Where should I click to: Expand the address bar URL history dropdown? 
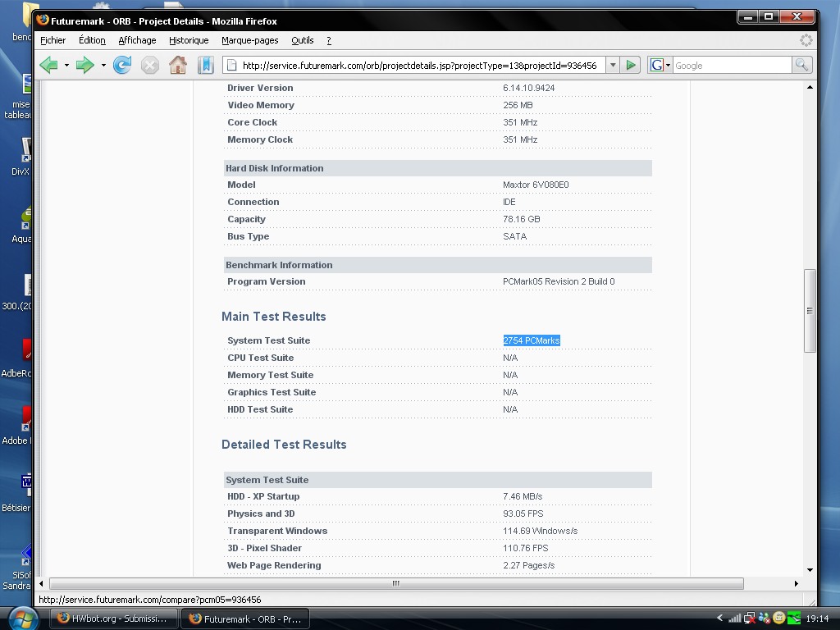(613, 66)
